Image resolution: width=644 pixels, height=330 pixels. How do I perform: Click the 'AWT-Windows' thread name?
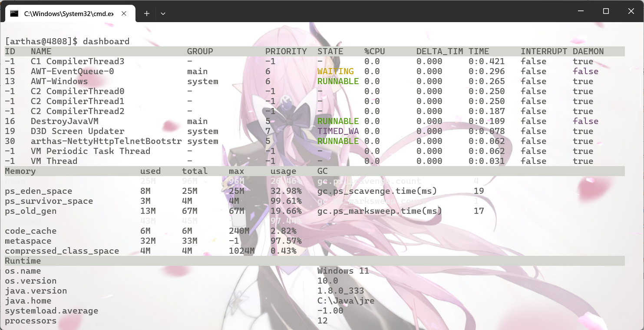pos(59,82)
